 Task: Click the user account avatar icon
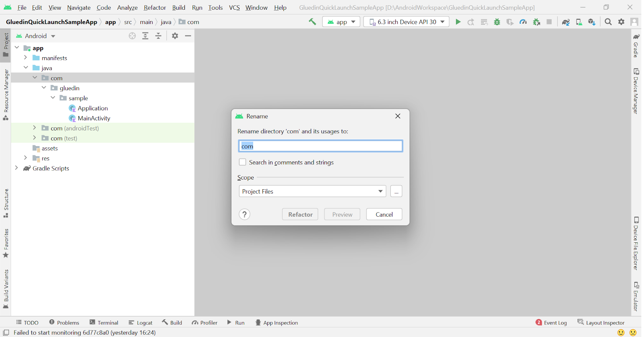[635, 22]
